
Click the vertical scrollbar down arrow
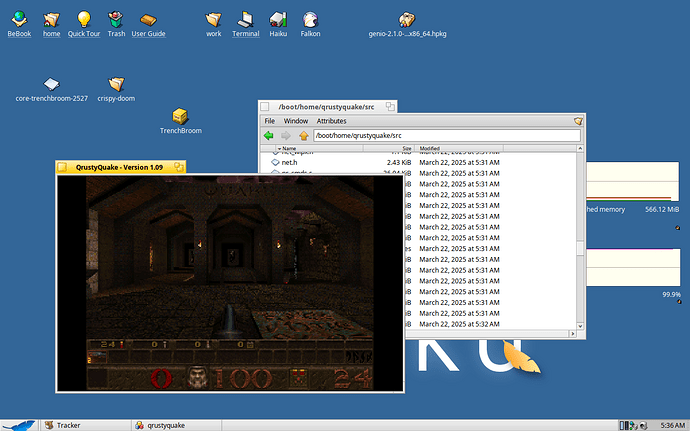(580, 326)
